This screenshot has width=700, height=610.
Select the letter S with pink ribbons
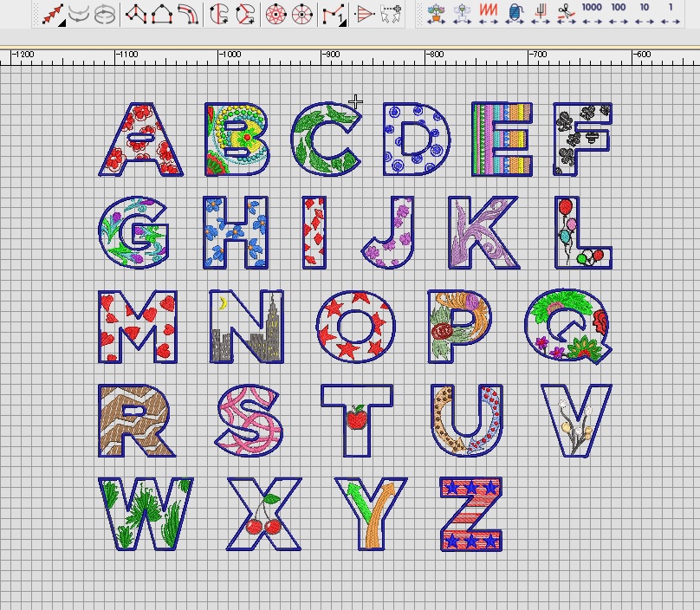point(250,420)
